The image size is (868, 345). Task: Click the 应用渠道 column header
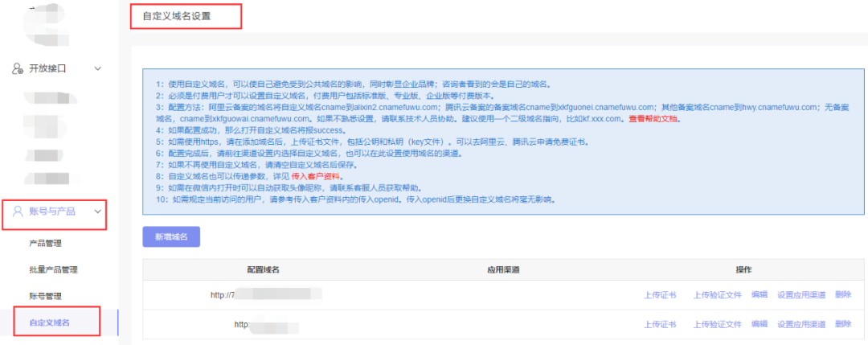(x=503, y=269)
